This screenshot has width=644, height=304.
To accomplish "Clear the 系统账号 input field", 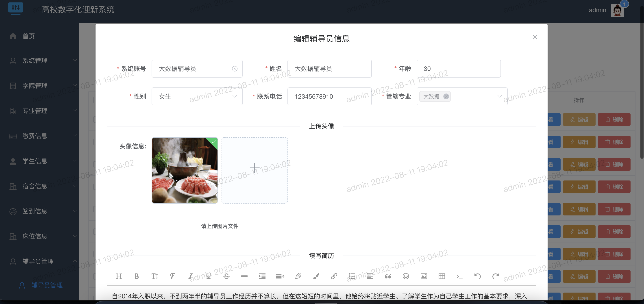I will (235, 69).
